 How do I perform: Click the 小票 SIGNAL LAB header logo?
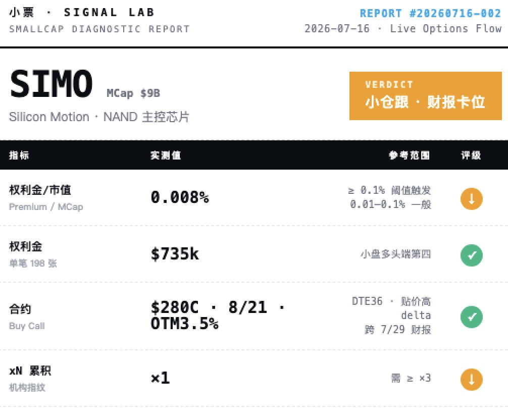click(82, 12)
